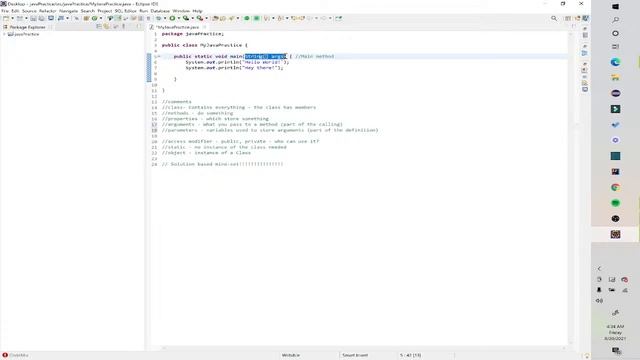The height and width of the screenshot is (360, 640).
Task: Click the highlighted String[] args text
Action: [x=265, y=56]
